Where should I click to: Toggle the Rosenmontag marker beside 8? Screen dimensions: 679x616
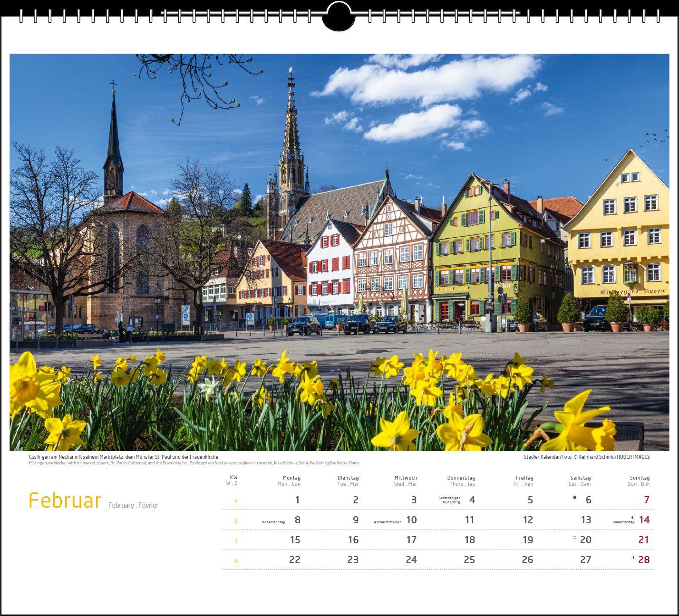[x=272, y=522]
